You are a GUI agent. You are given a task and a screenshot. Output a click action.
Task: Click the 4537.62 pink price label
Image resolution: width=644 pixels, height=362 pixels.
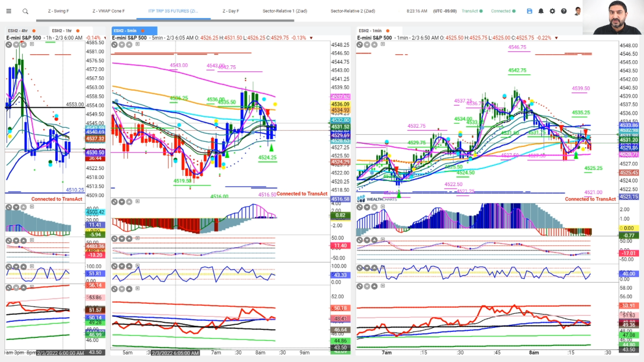[340, 97]
